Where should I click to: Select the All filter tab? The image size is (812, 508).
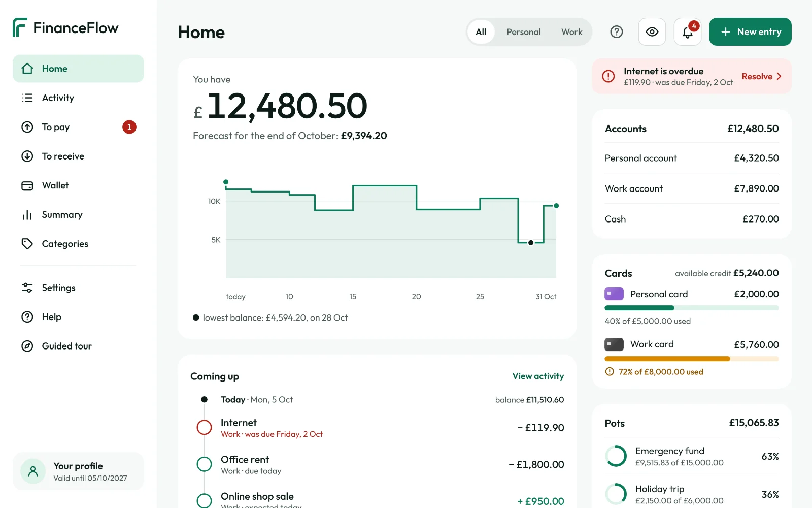[x=481, y=32]
